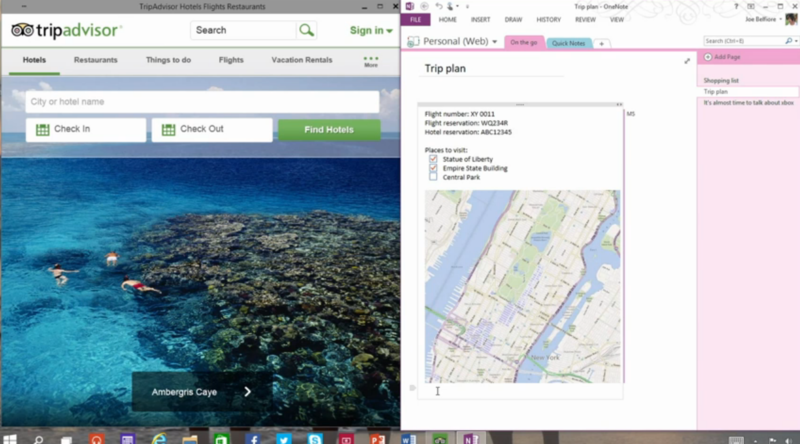This screenshot has height=444, width=800.
Task: Click the touch/mouse mode icon in OneNote
Action: click(450, 6)
